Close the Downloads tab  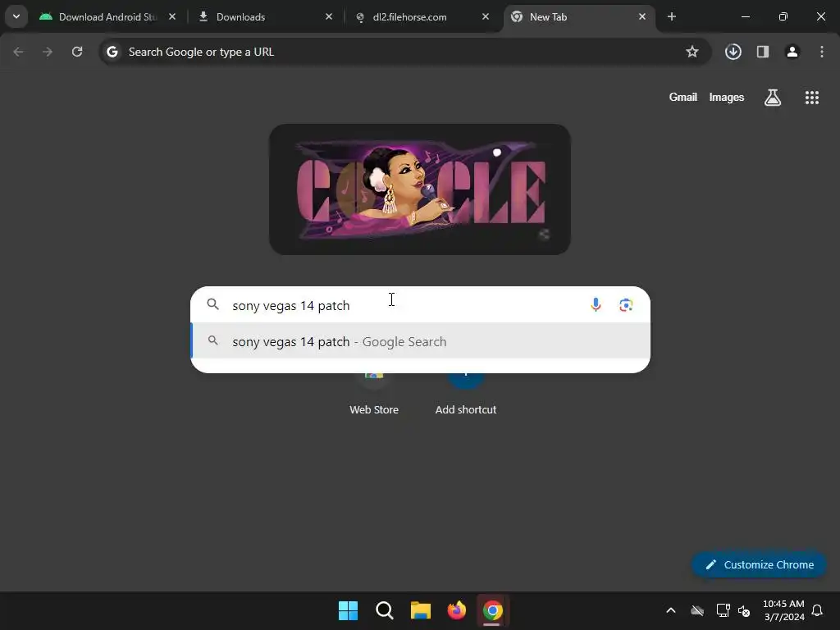tap(329, 16)
